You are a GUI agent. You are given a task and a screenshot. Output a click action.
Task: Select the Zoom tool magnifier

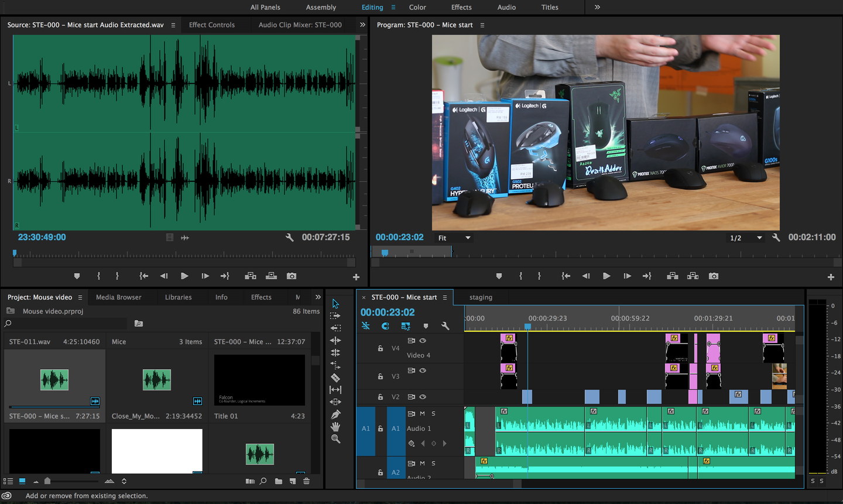[x=335, y=438]
